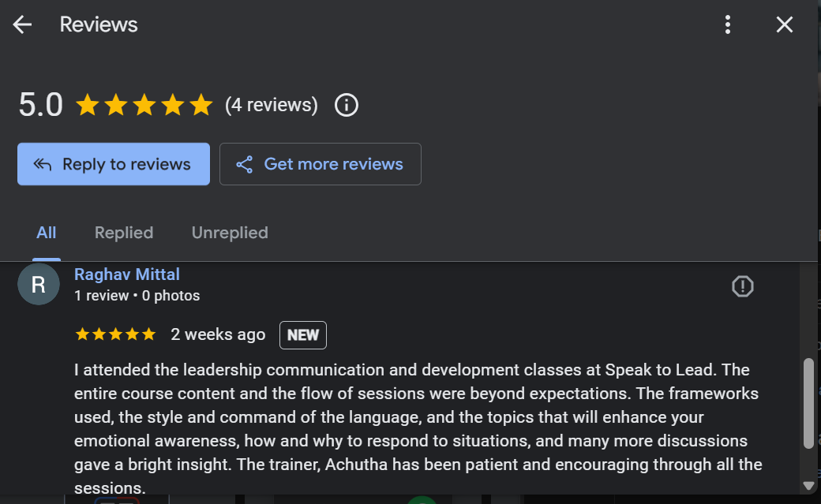Image resolution: width=821 pixels, height=504 pixels.
Task: Click the NEW badge on the review
Action: click(303, 334)
